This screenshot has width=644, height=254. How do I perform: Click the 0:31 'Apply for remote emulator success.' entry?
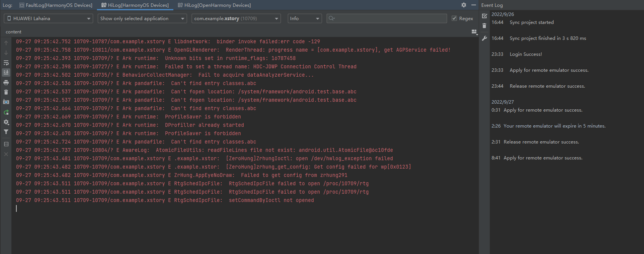(x=543, y=110)
